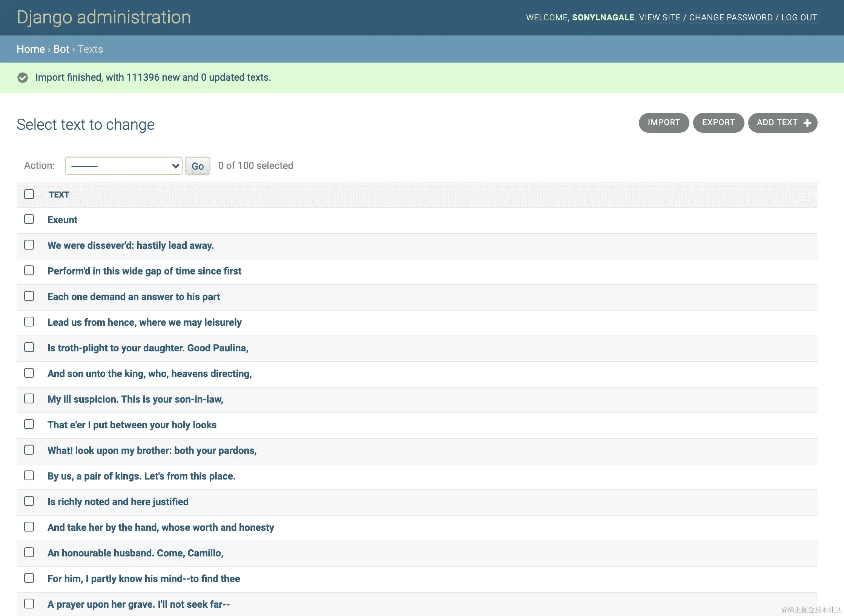Open the Action dropdown menu

point(123,166)
